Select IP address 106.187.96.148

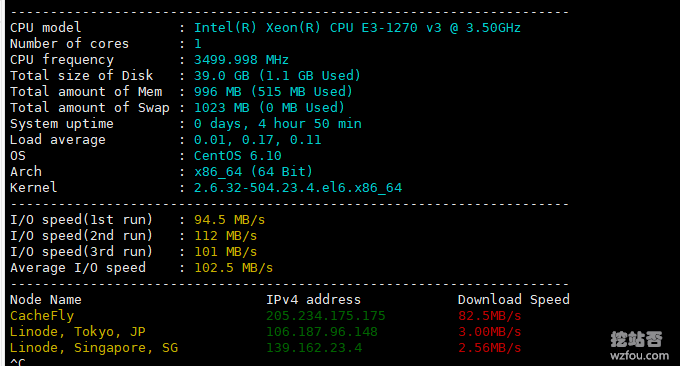point(322,332)
